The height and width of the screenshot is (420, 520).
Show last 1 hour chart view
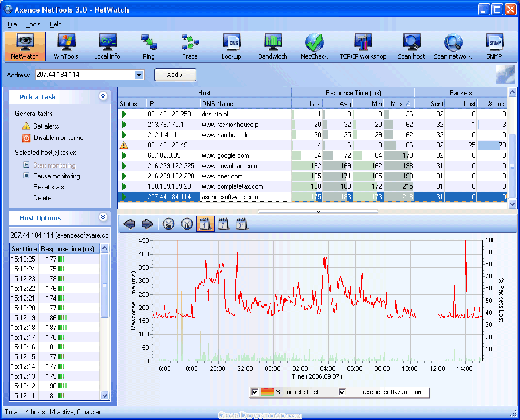click(x=187, y=224)
